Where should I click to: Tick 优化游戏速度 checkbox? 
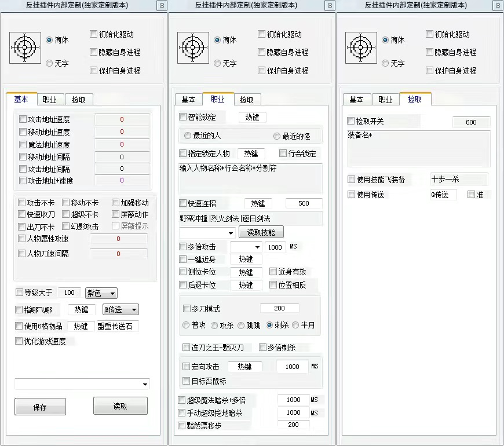[19, 341]
